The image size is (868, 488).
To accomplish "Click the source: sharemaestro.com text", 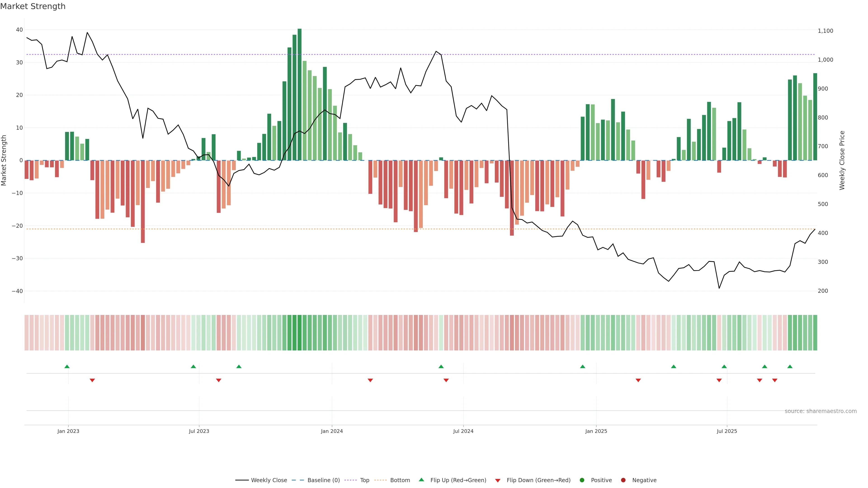I will coord(821,411).
